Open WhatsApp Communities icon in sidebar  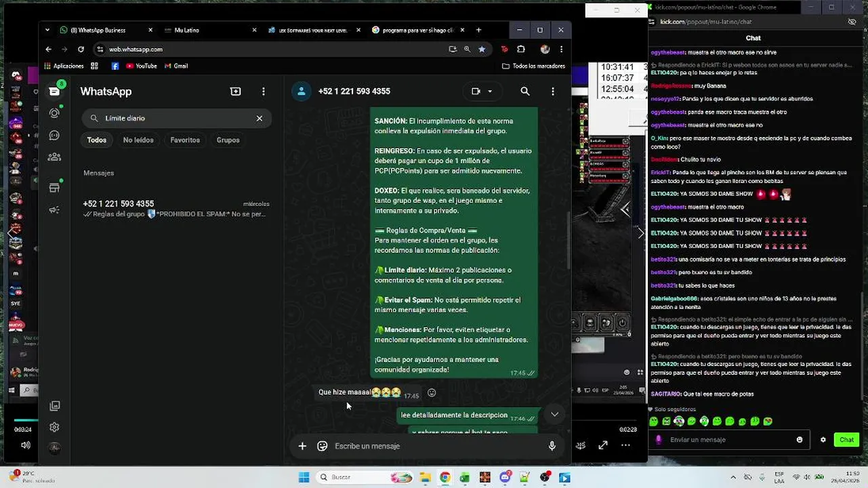point(54,157)
